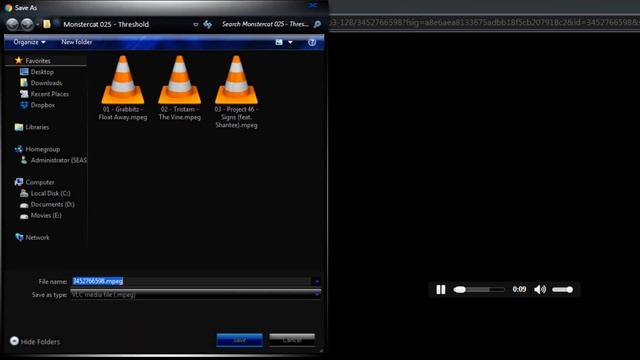Viewport: 640px width, 360px height.
Task: Click the Back navigation arrow
Action: 12,24
